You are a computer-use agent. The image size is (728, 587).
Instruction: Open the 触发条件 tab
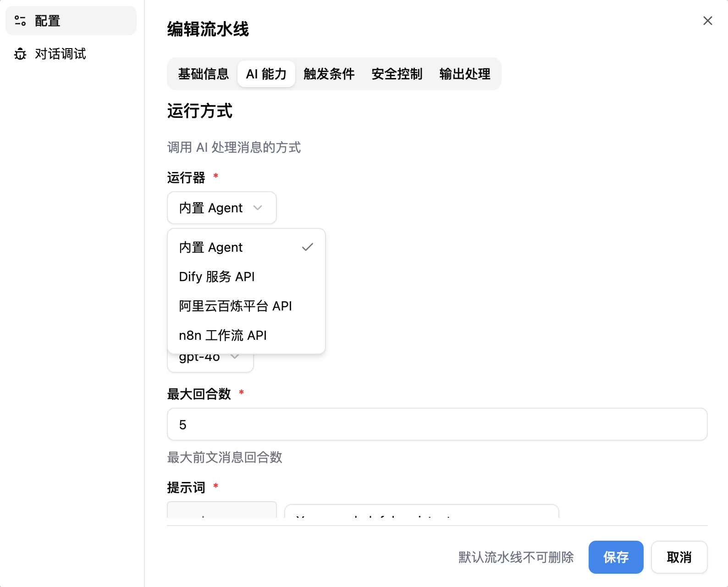(x=329, y=74)
